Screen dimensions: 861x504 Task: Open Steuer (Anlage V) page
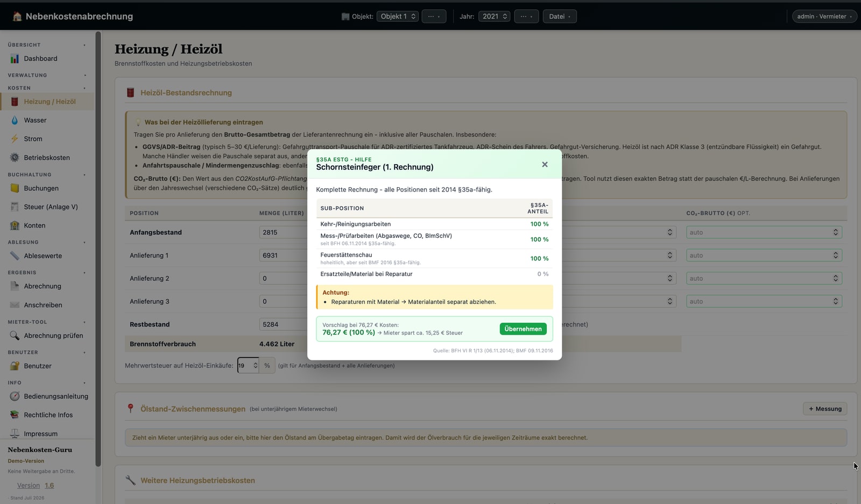coord(47,207)
